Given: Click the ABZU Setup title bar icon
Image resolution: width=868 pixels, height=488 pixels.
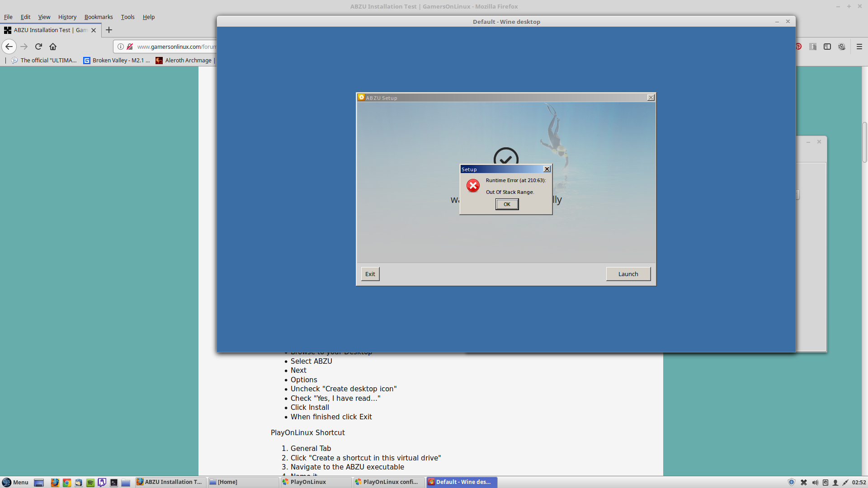Looking at the screenshot, I should (361, 97).
